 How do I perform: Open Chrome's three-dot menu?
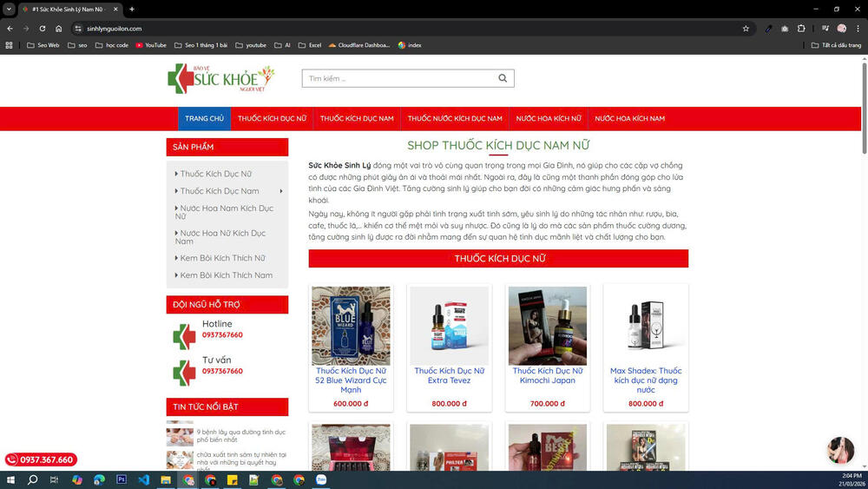[858, 29]
